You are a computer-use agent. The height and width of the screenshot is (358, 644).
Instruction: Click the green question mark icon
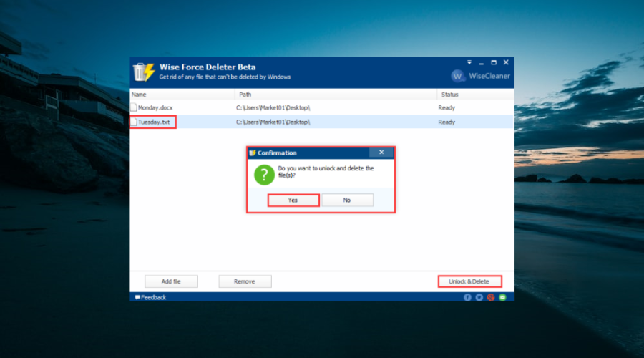tap(264, 175)
